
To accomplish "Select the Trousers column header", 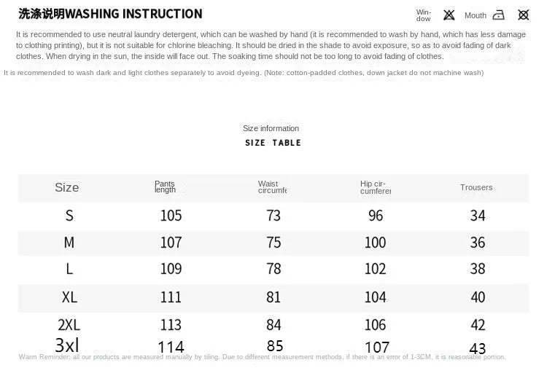I will pos(476,187).
